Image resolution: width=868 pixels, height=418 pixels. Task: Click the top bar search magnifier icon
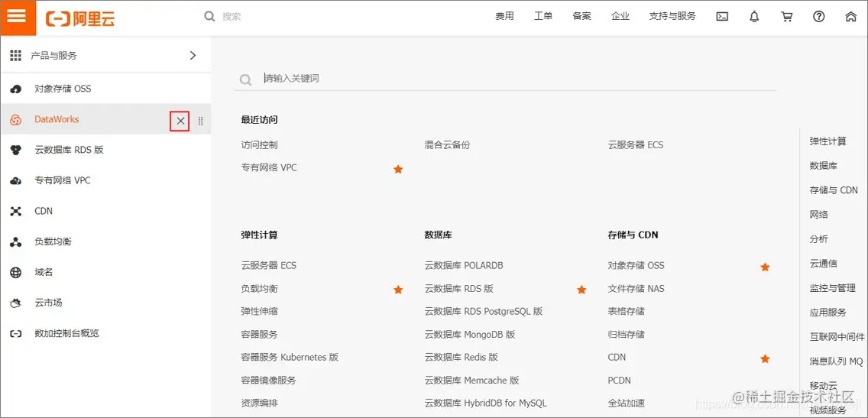click(x=209, y=17)
